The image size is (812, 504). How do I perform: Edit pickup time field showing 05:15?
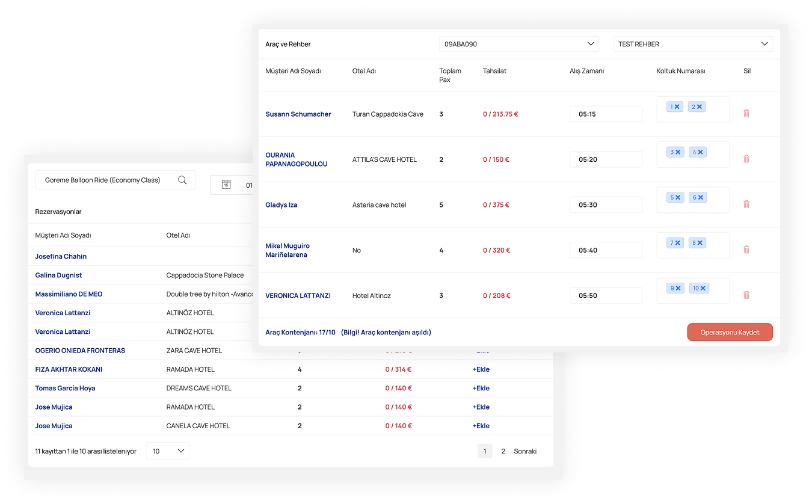click(606, 114)
